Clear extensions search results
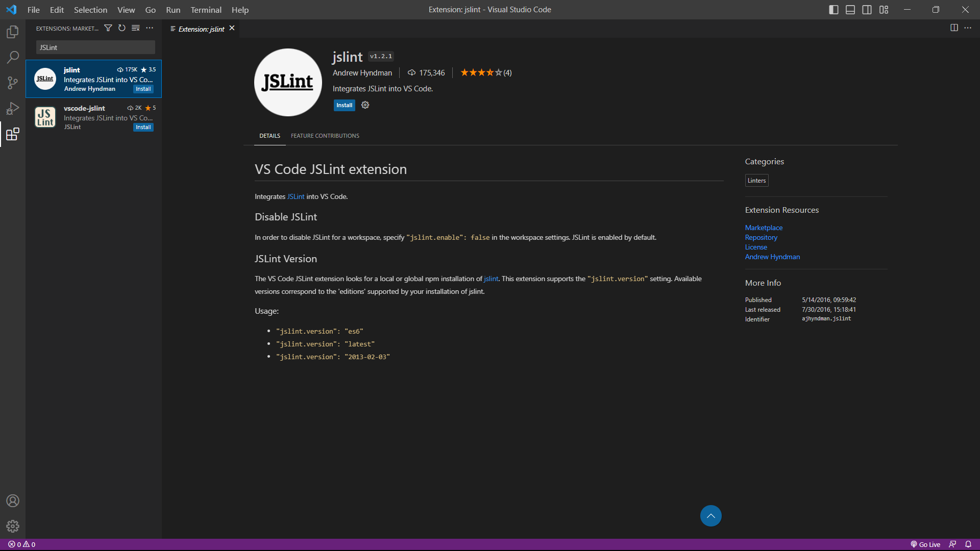This screenshot has width=980, height=551. point(136,28)
